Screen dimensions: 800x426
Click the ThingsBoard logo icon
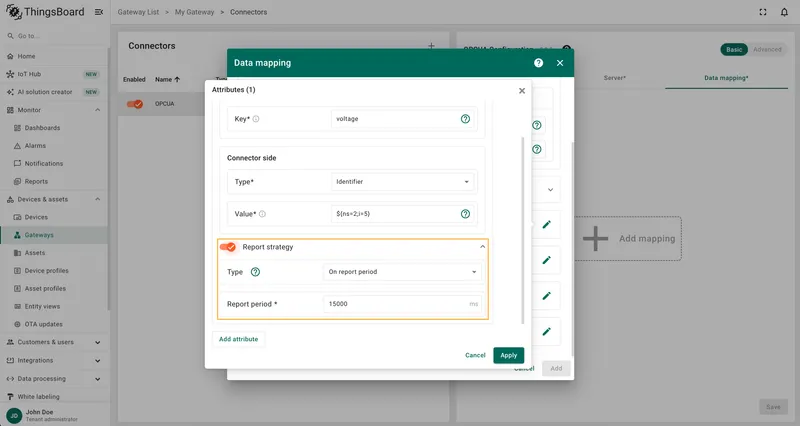click(14, 12)
